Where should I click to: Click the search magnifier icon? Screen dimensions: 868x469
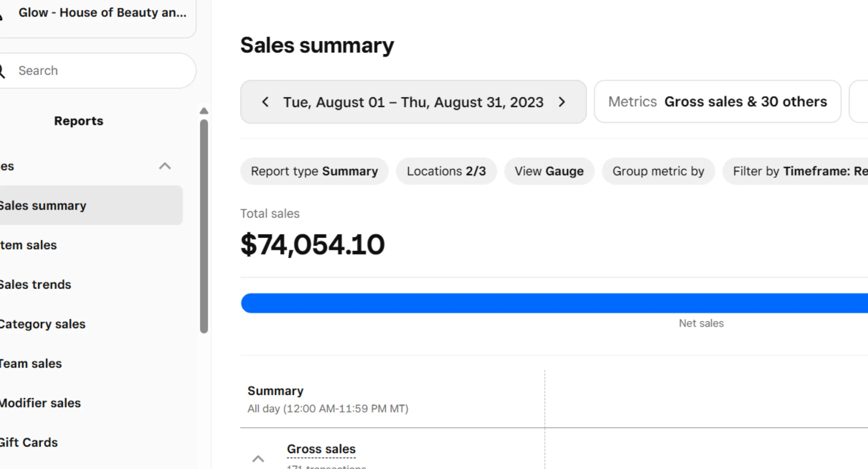pos(2,71)
